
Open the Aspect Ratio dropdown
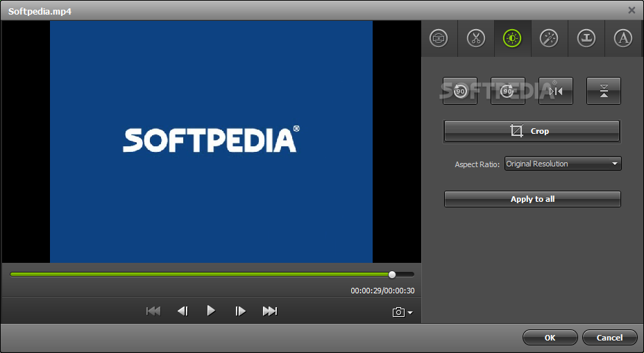(x=563, y=164)
